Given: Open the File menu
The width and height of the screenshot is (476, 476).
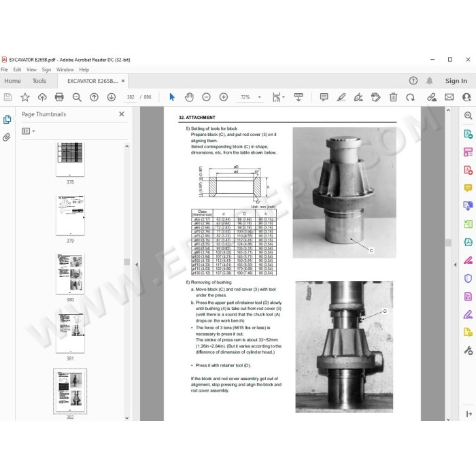Looking at the screenshot, I should pos(5,69).
